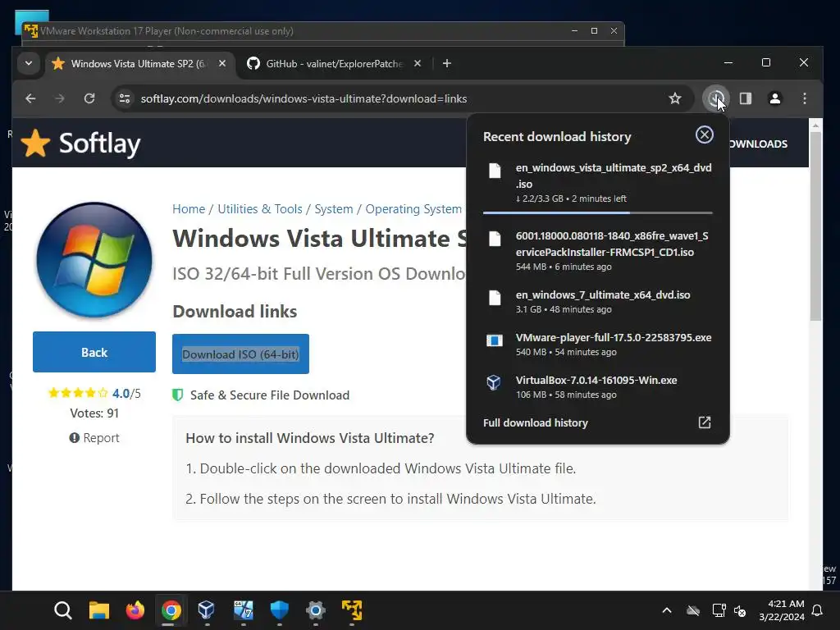This screenshot has width=840, height=630.
Task: Select VirtualBox-7.0.14-161095-Win.exe download entry
Action: [x=598, y=387]
